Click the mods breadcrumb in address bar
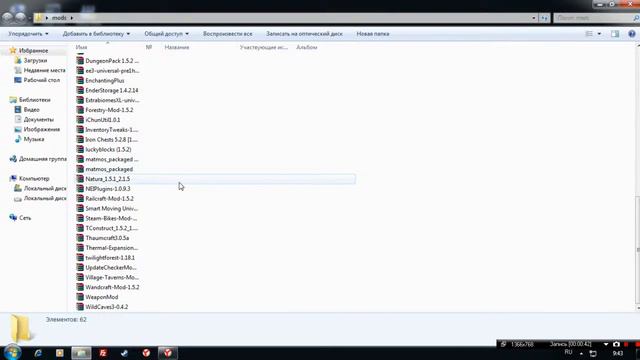Viewport: 640px width, 360px height. click(x=59, y=18)
